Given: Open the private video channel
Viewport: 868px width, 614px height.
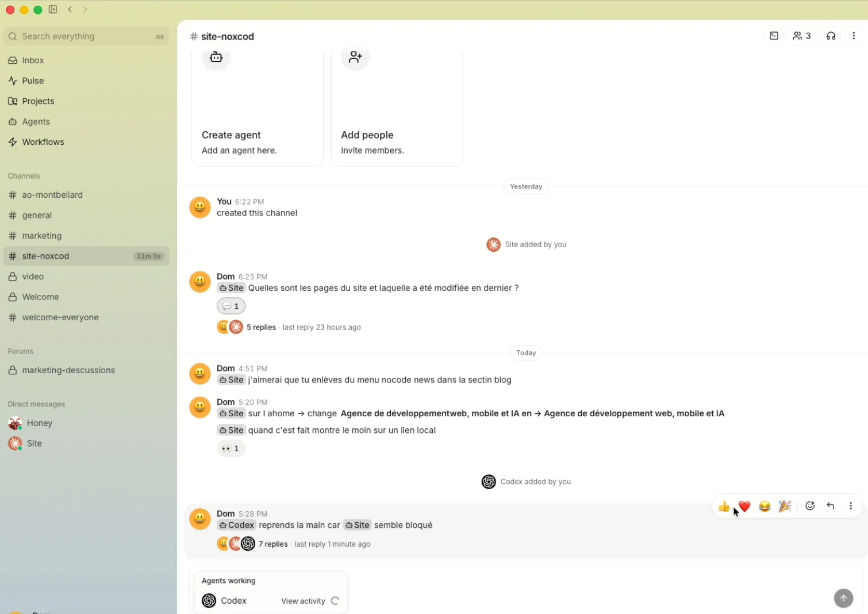Looking at the screenshot, I should (86, 277).
